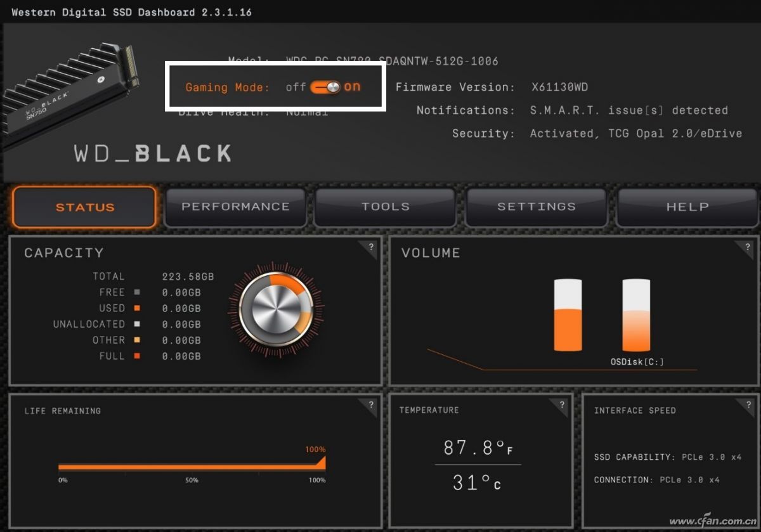
Task: Click the total capacity value 223.58GB
Action: coord(188,276)
